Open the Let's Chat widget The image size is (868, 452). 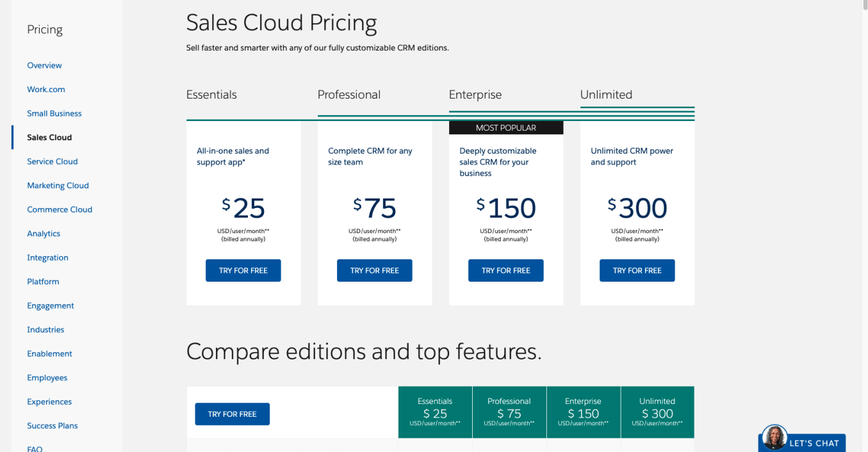point(802,442)
